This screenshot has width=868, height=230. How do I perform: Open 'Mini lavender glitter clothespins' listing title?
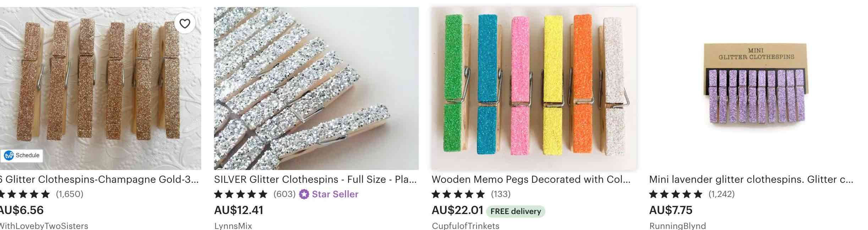click(751, 179)
